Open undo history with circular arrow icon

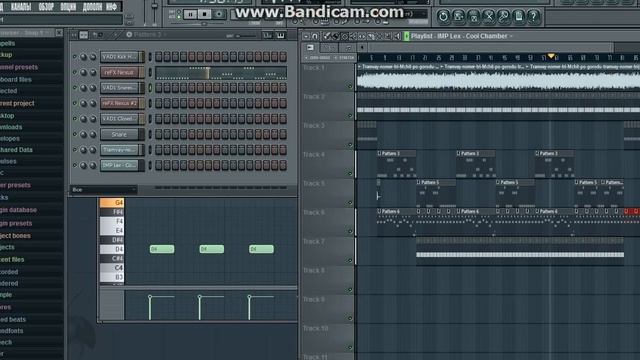click(x=443, y=16)
